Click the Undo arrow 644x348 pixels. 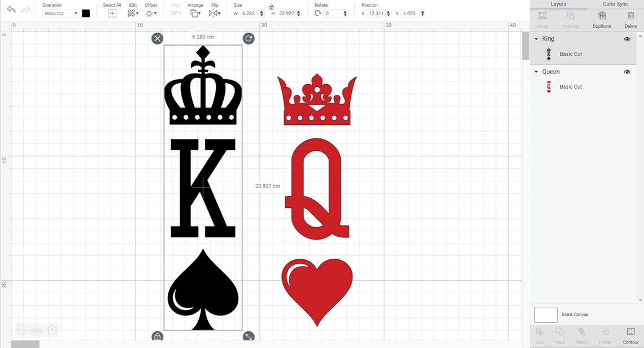coord(11,10)
